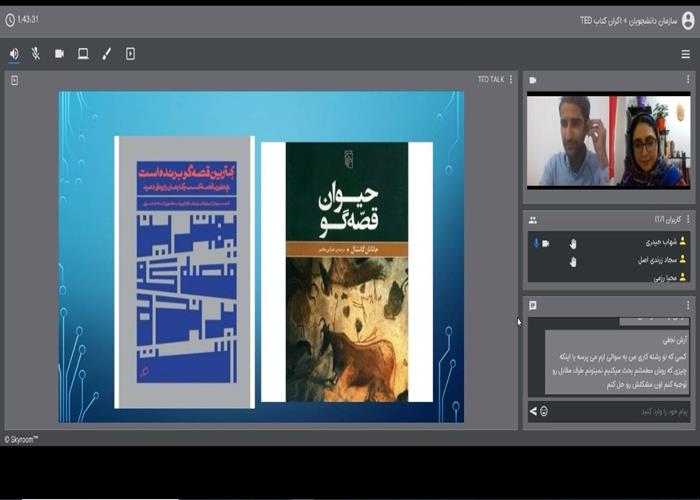
Task: Open the whiteboard brush tool
Action: pos(107,54)
